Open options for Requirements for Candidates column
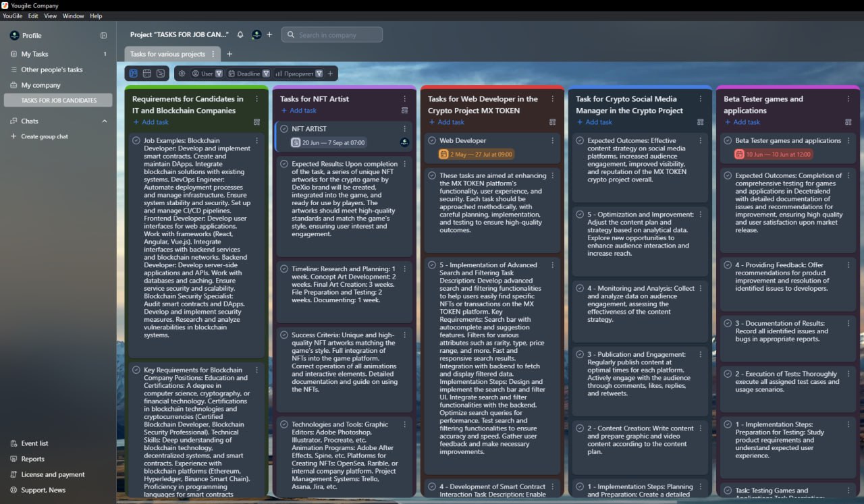 coord(257,99)
